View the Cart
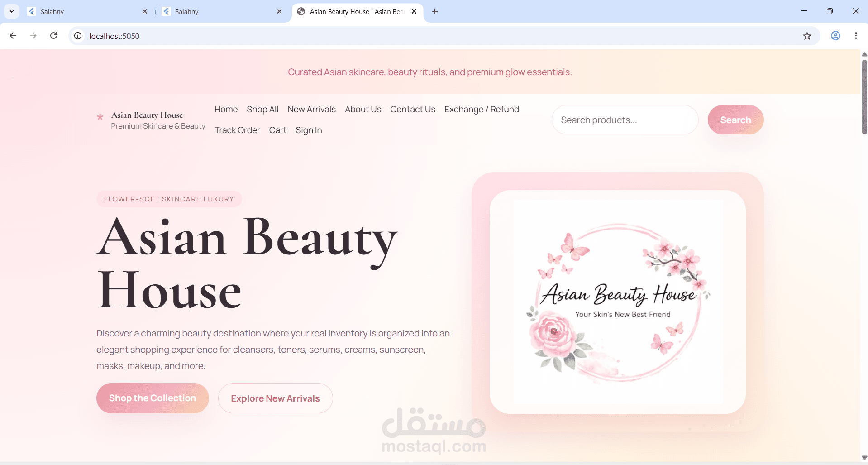The height and width of the screenshot is (465, 868). coord(278,130)
